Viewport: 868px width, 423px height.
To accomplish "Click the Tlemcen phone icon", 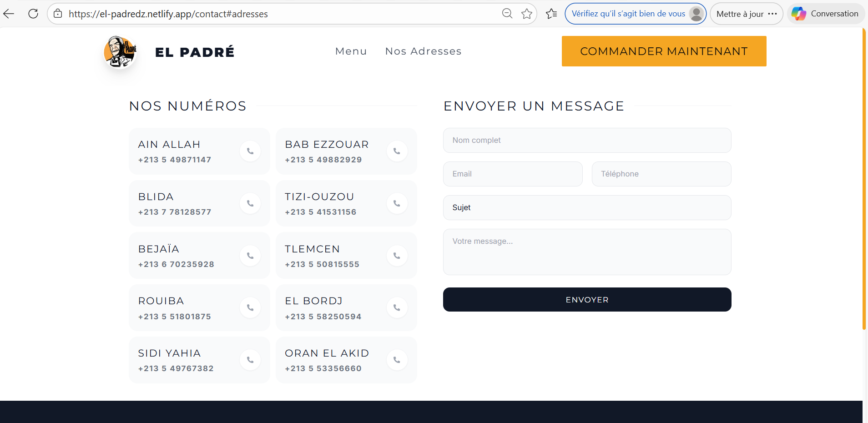I will (x=397, y=256).
